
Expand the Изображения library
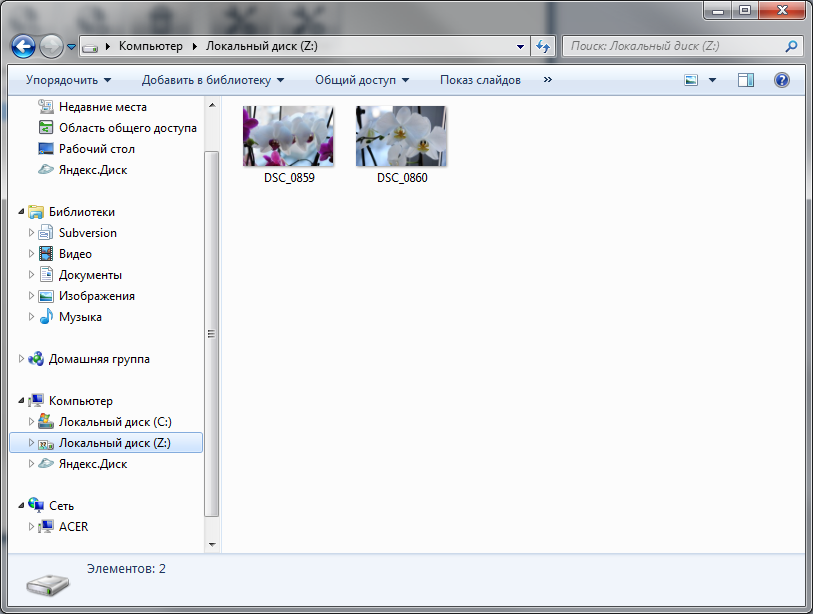pos(31,296)
